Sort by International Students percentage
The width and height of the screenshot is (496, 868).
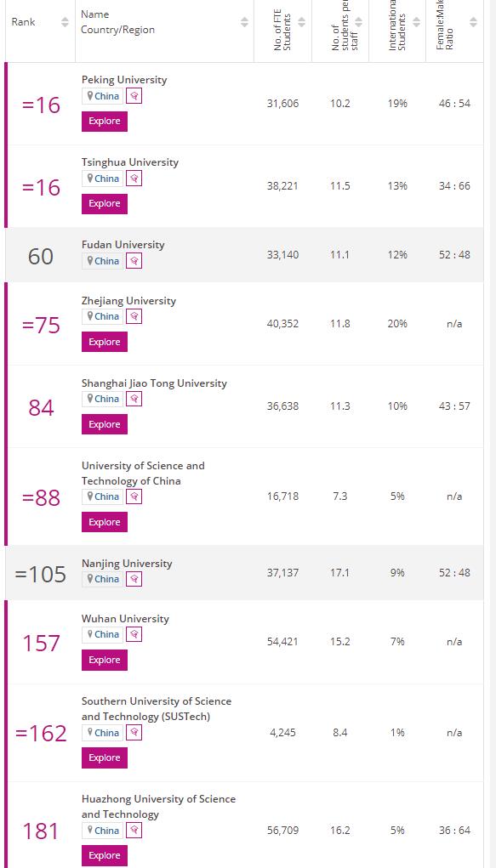click(x=416, y=22)
